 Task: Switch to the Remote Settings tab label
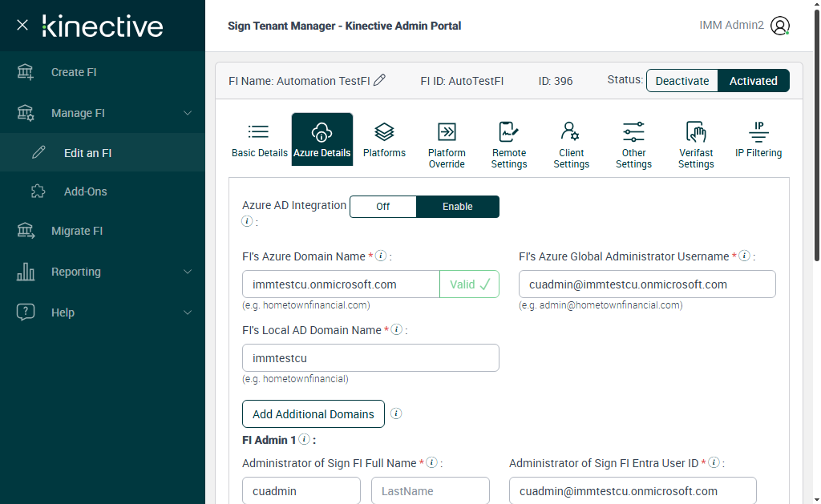click(509, 158)
